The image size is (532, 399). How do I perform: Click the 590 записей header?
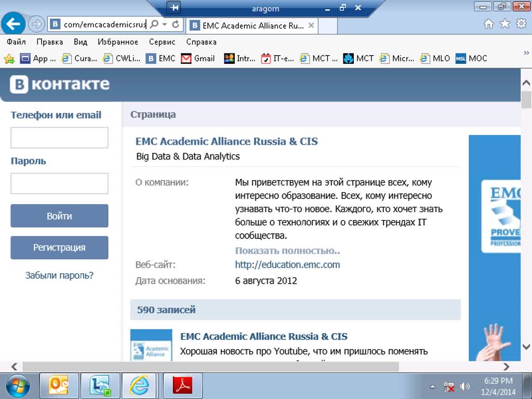click(x=296, y=310)
